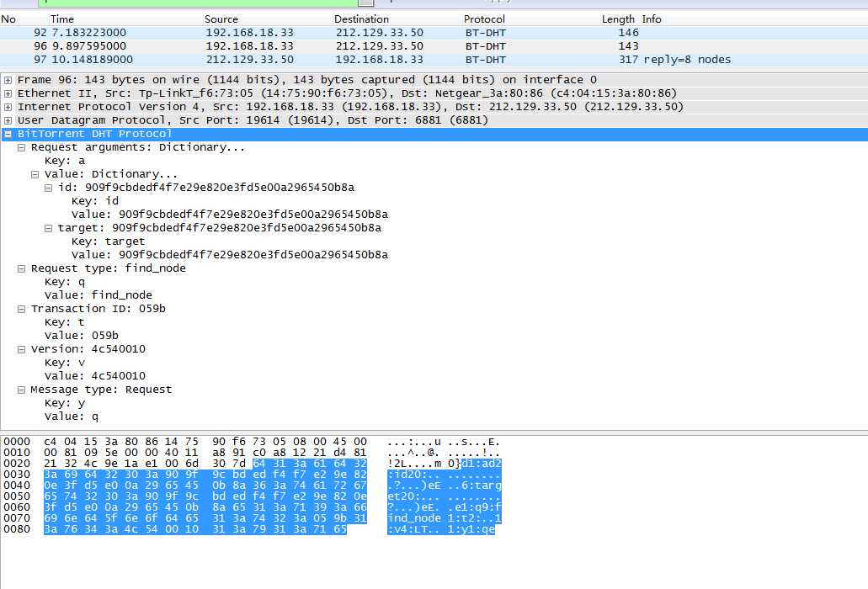
Task: Select the Value line under the id key
Action: tap(230, 215)
